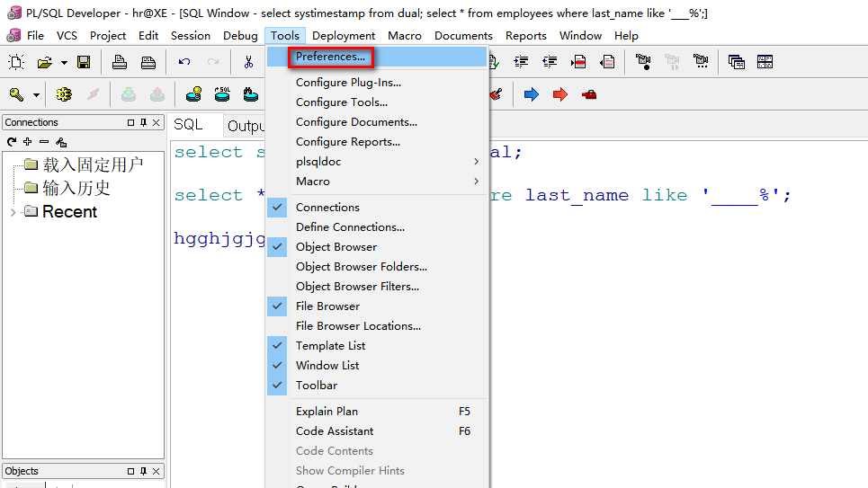Select File Browser Locations... menu item
Image resolution: width=868 pixels, height=488 pixels.
click(376, 326)
